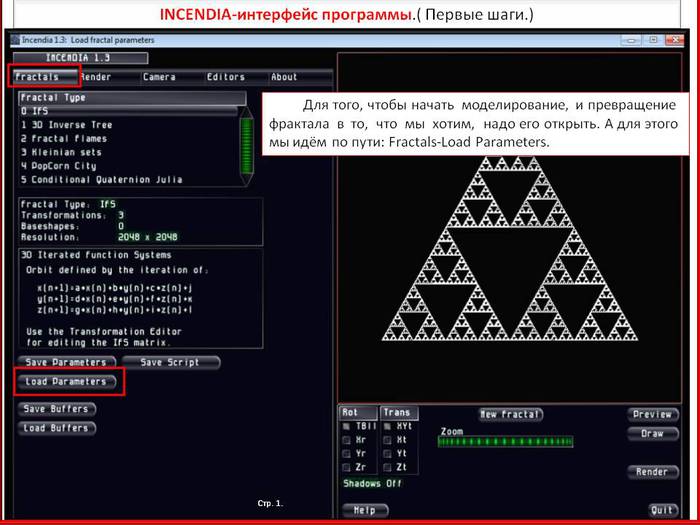This screenshot has height=525, width=700.
Task: Click the Incendia app icon in title bar
Action: coord(16,40)
